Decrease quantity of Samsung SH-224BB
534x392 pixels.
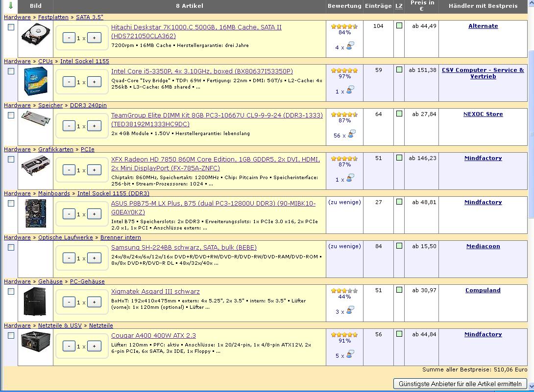pos(69,258)
